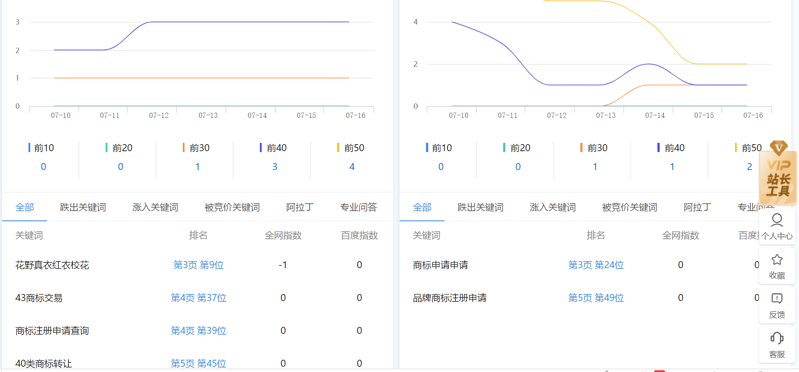Open 阿拉丁 tab in left panel
The width and height of the screenshot is (799, 372).
[300, 207]
